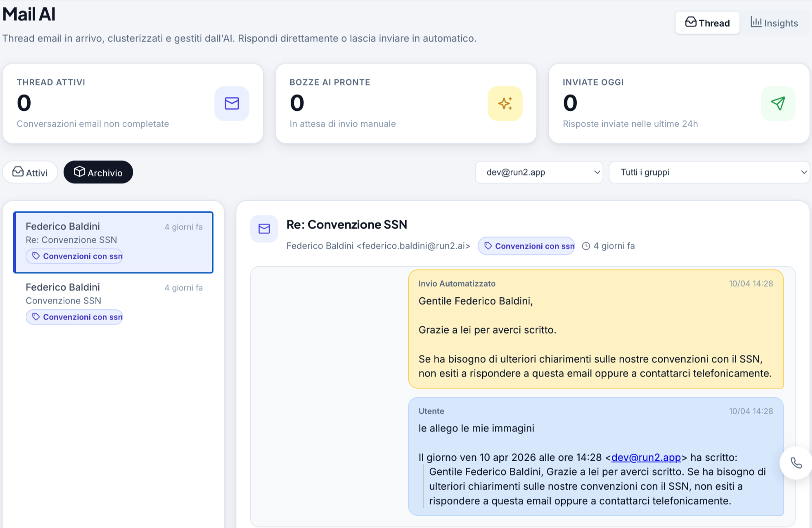The image size is (812, 528).
Task: Click the send icon on Inviate Oggi card
Action: click(778, 104)
